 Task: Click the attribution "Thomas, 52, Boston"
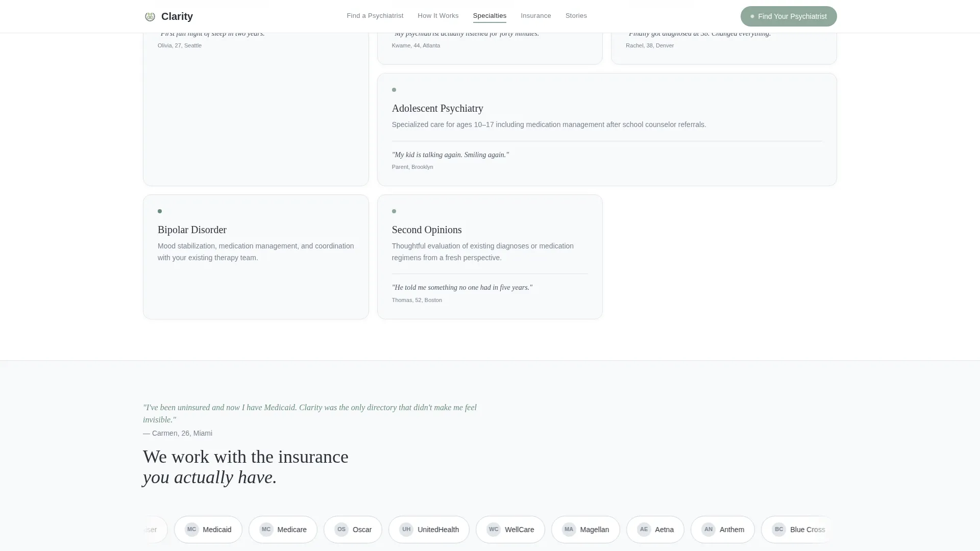point(417,300)
